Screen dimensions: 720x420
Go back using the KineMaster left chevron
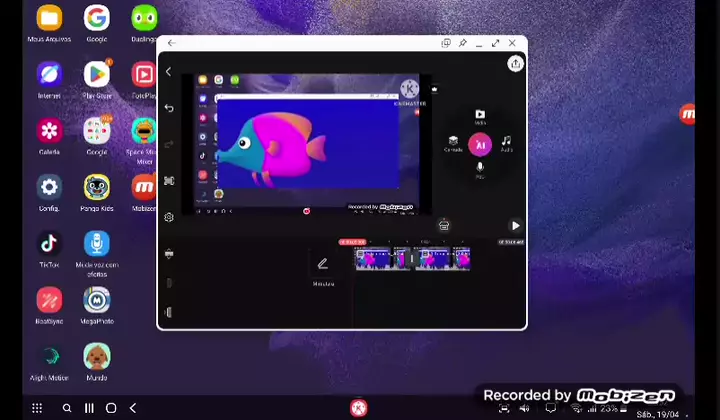coord(168,72)
